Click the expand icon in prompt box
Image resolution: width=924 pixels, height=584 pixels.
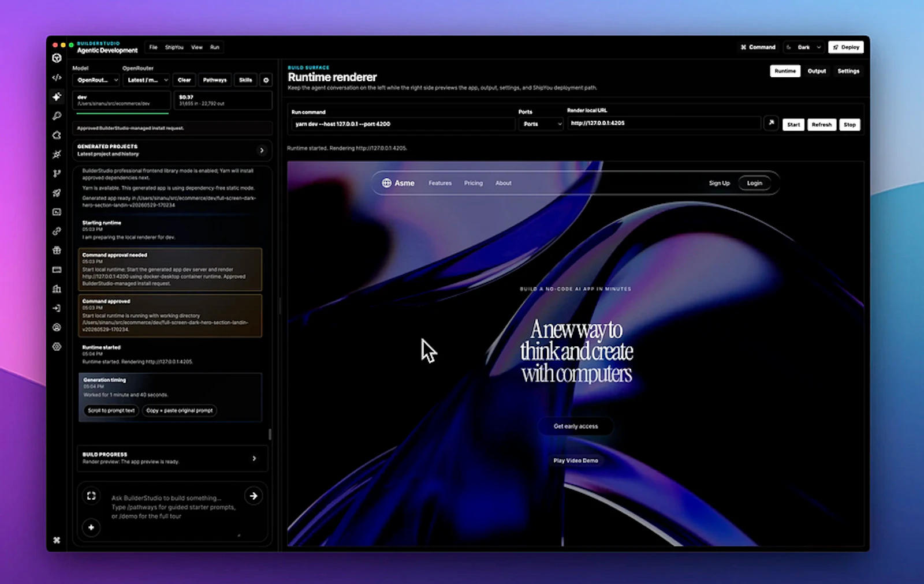coord(91,496)
